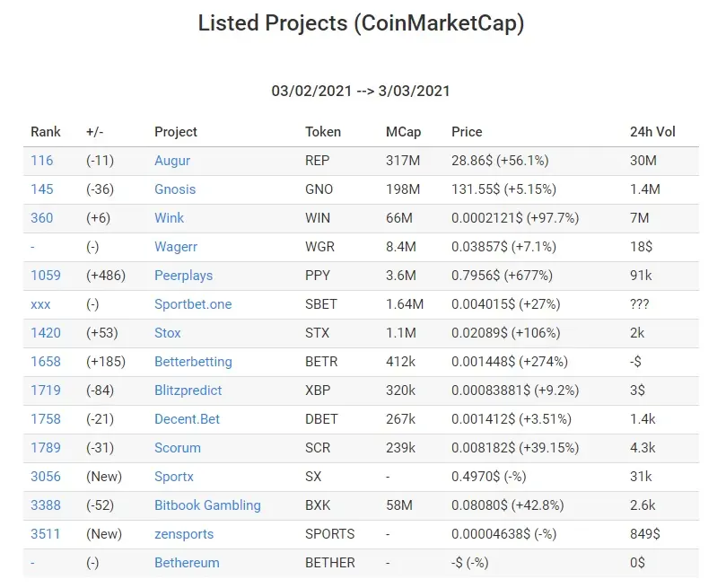Image resolution: width=726 pixels, height=588 pixels.
Task: Select the Token column header
Action: (323, 132)
